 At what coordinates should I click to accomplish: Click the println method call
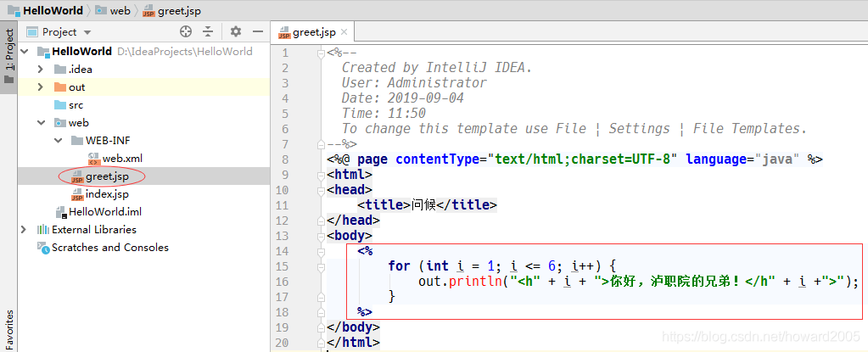tap(476, 282)
